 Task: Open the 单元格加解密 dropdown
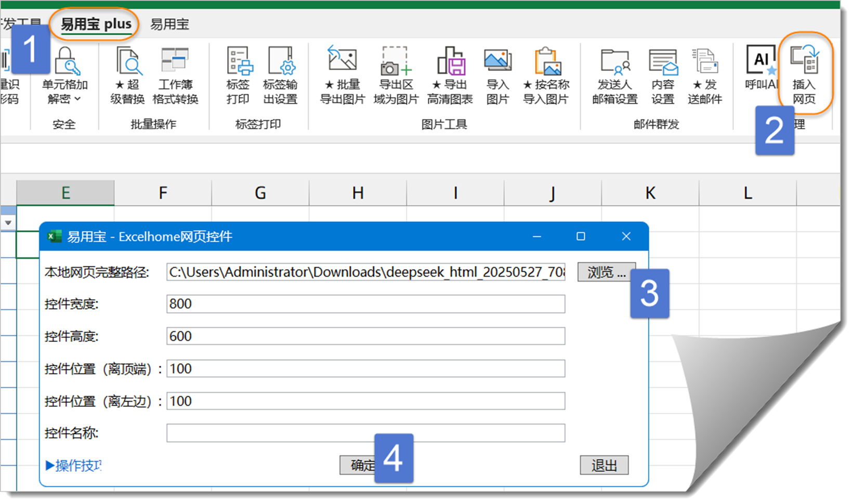pos(65,76)
